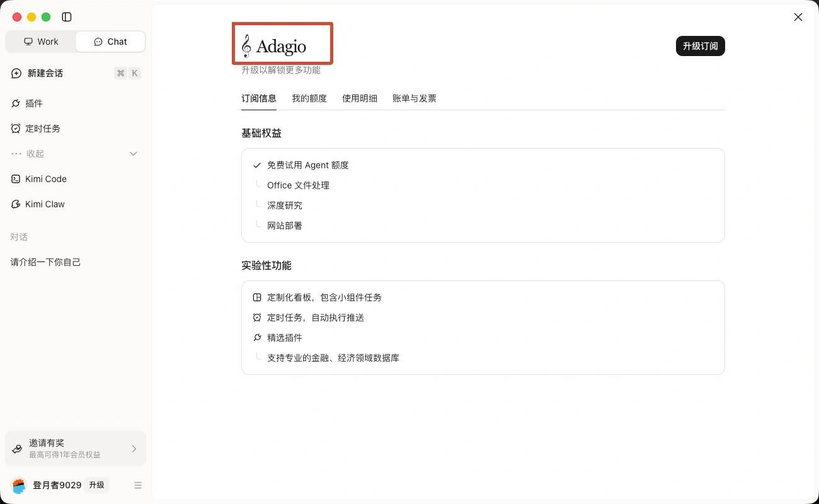Viewport: 819px width, 504px height.
Task: Click the small 升级 badge beside username
Action: (96, 485)
